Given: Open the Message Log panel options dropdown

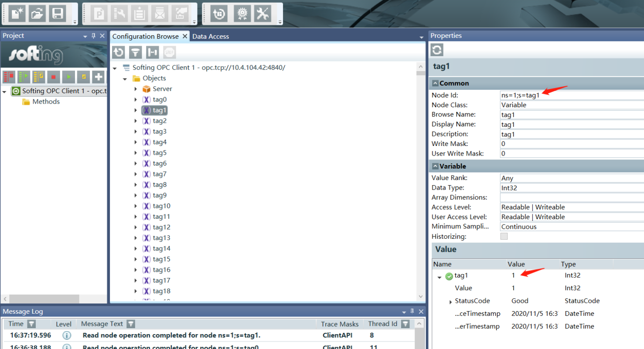Looking at the screenshot, I should (x=404, y=312).
